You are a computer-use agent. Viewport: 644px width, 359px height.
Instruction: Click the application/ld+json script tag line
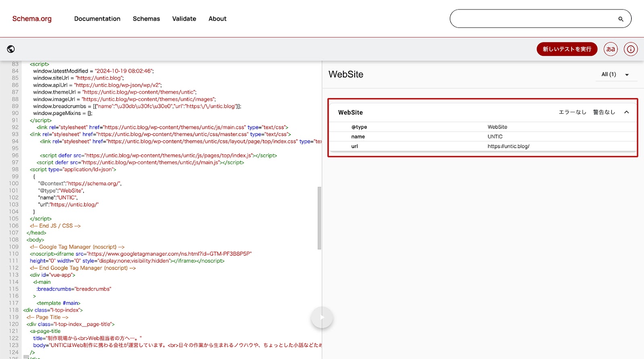(73, 169)
